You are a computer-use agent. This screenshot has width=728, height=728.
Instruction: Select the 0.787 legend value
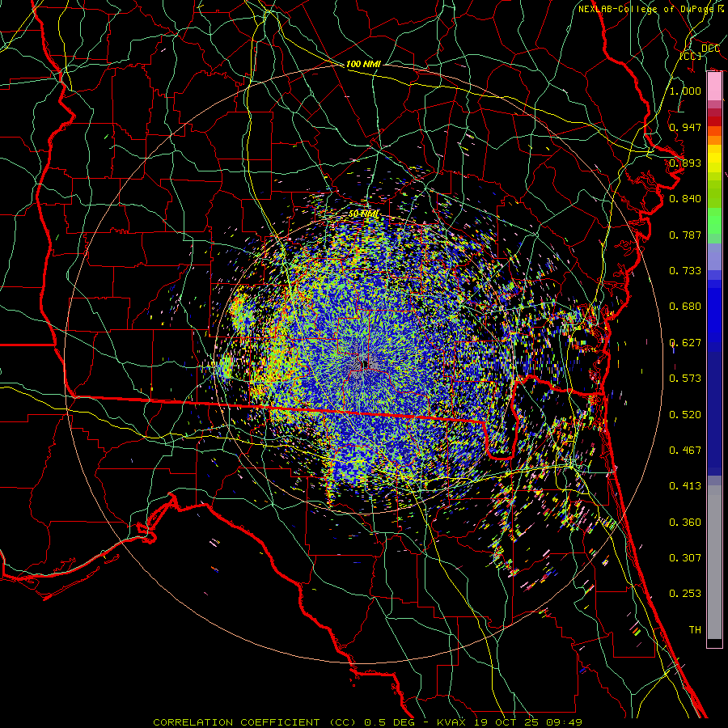tap(685, 235)
